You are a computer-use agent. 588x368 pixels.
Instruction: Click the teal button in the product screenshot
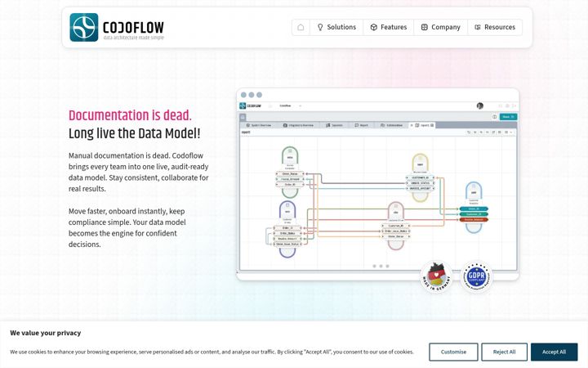click(509, 117)
